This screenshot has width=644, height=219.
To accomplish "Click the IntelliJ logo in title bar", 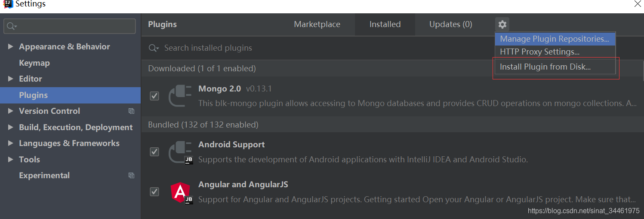I will (x=7, y=4).
